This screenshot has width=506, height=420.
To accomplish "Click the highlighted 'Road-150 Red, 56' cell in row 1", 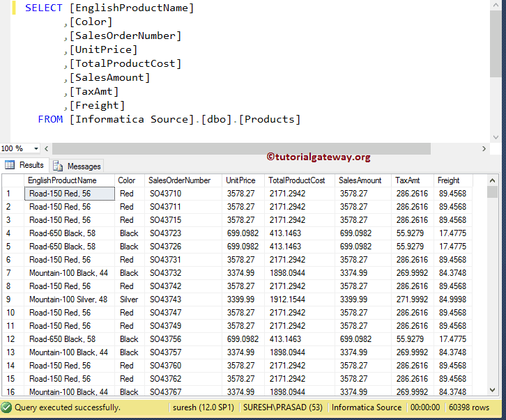I will click(70, 194).
